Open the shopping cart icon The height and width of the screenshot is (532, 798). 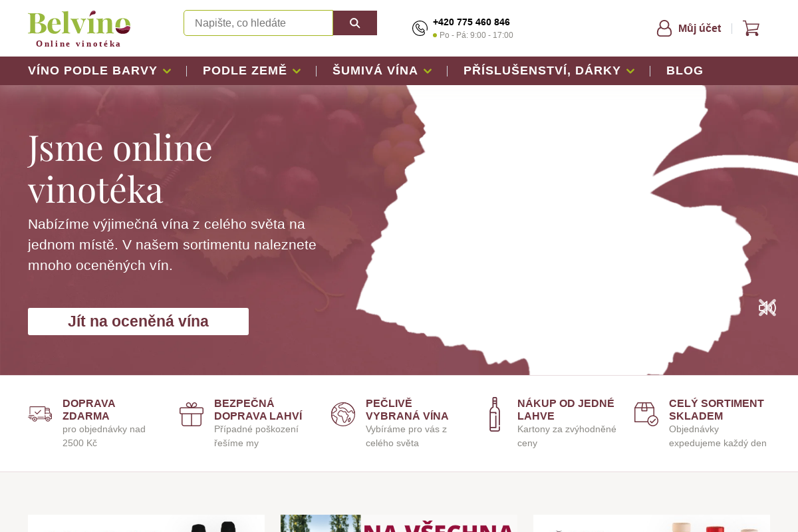coord(751,28)
